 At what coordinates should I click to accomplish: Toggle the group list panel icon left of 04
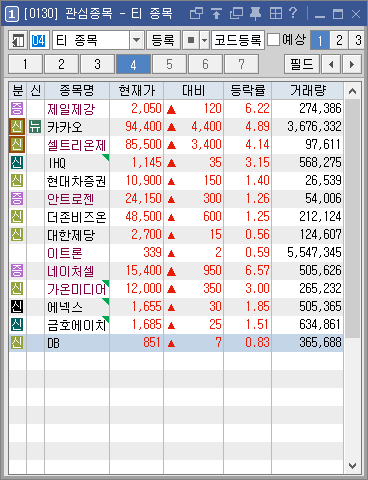18,41
